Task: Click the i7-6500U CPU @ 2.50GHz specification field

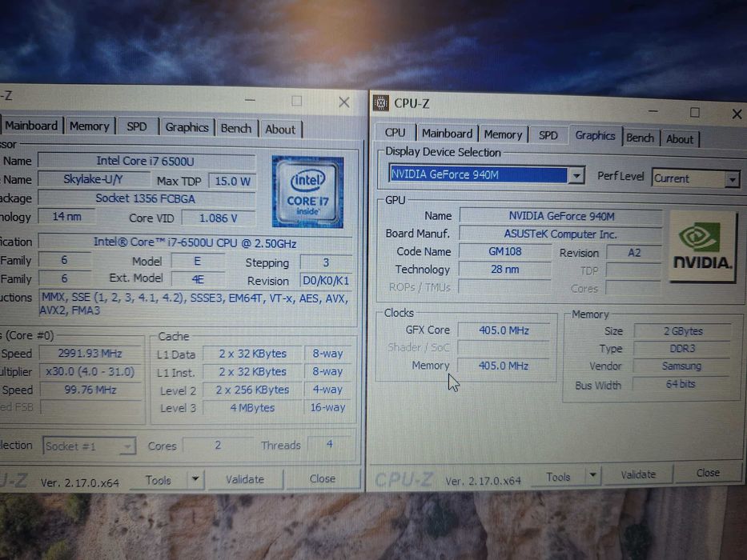Action: click(195, 243)
